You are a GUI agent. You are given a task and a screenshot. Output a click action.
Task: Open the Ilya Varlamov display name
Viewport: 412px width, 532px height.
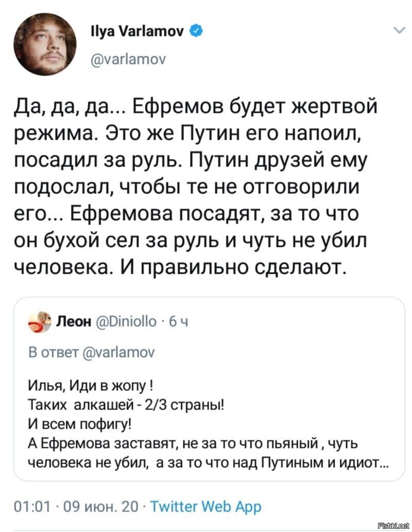coord(138,31)
